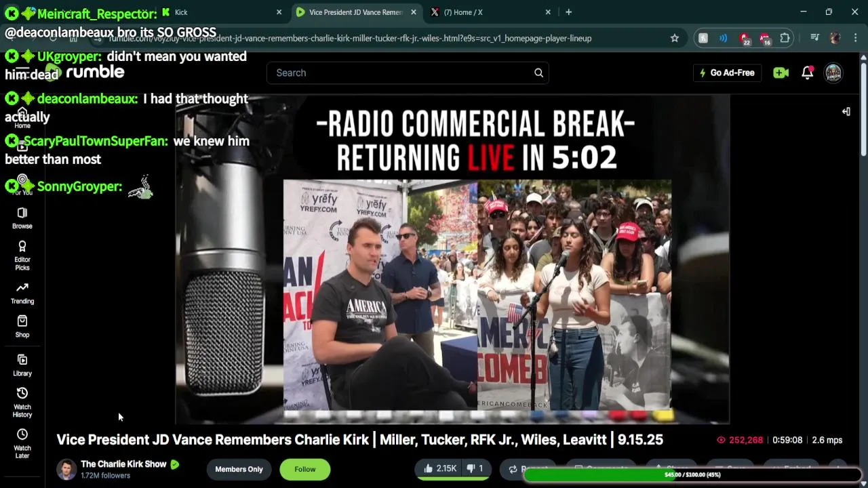
Task: Click in the Rumble search field
Action: pos(400,73)
